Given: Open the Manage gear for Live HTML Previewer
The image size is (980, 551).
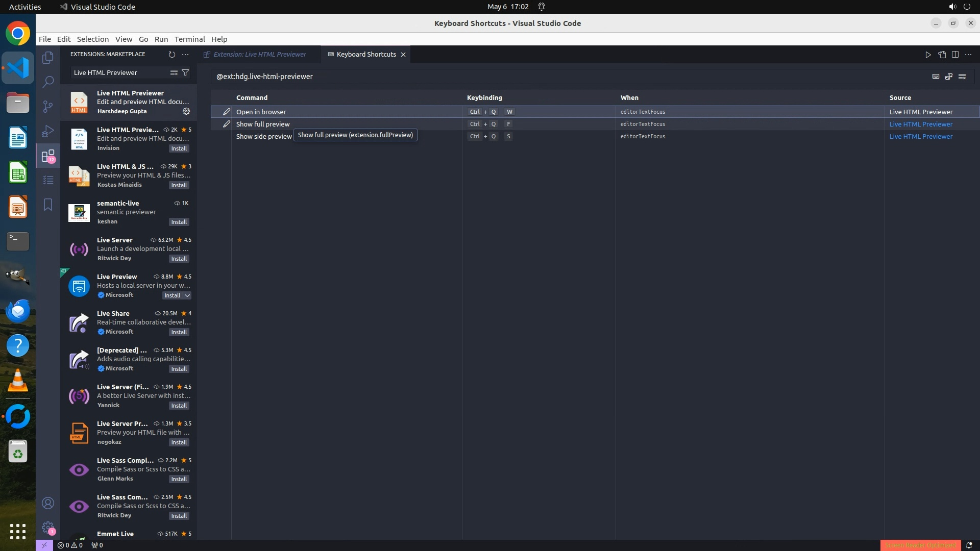Looking at the screenshot, I should coord(186,111).
